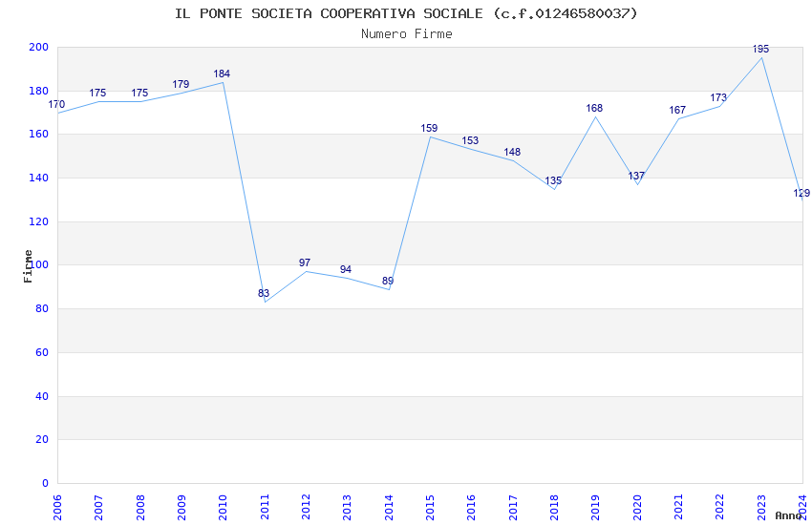Select the data label 170 for 2006
812x525 pixels.
pos(56,104)
